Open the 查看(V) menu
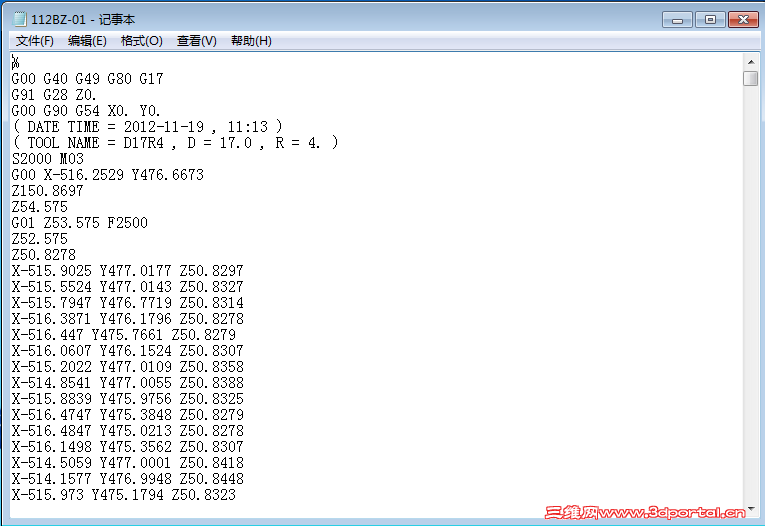Image resolution: width=765 pixels, height=526 pixels. [197, 41]
